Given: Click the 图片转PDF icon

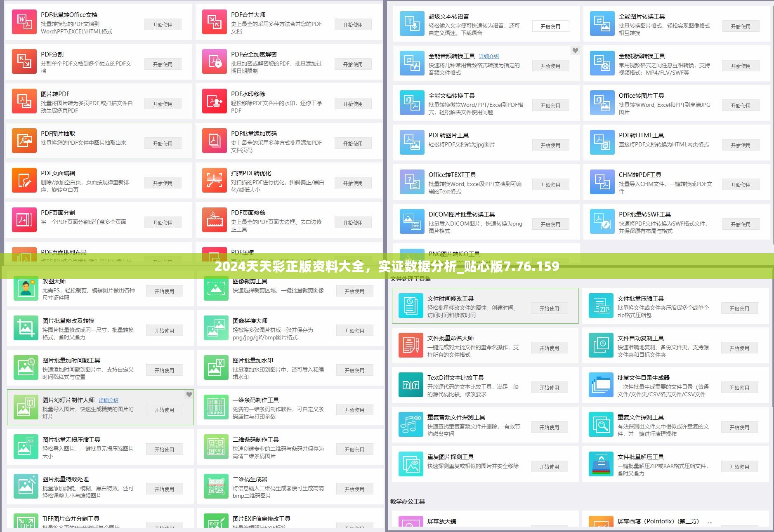Looking at the screenshot, I should [24, 101].
